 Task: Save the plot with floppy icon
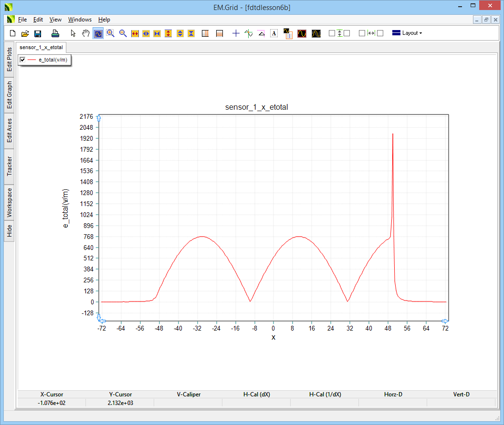tap(38, 33)
